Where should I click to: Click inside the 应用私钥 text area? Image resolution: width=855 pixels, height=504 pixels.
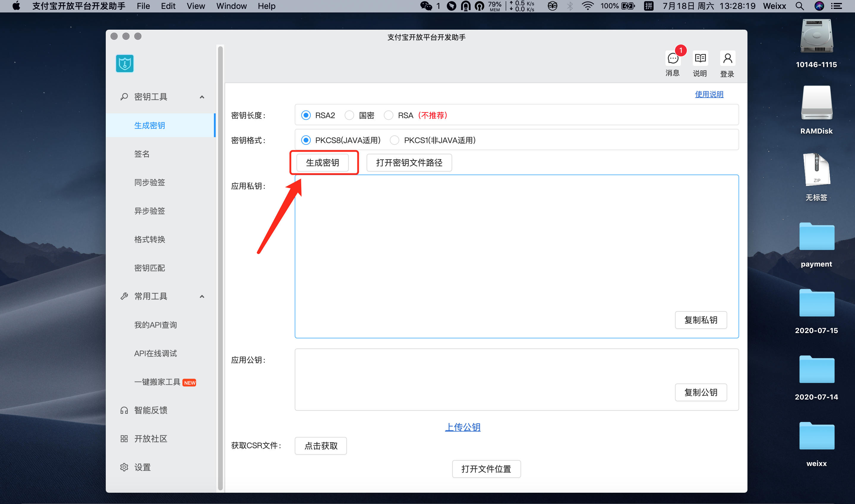(x=517, y=256)
